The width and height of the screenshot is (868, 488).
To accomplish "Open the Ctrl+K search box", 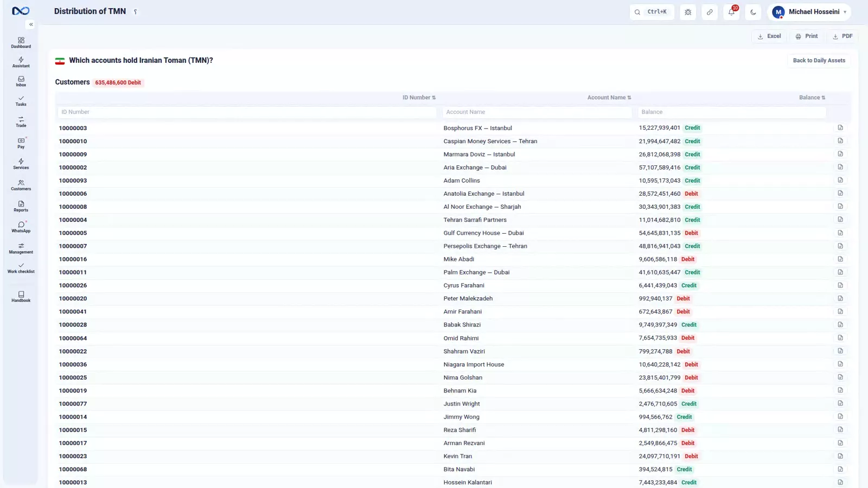I will 652,12.
